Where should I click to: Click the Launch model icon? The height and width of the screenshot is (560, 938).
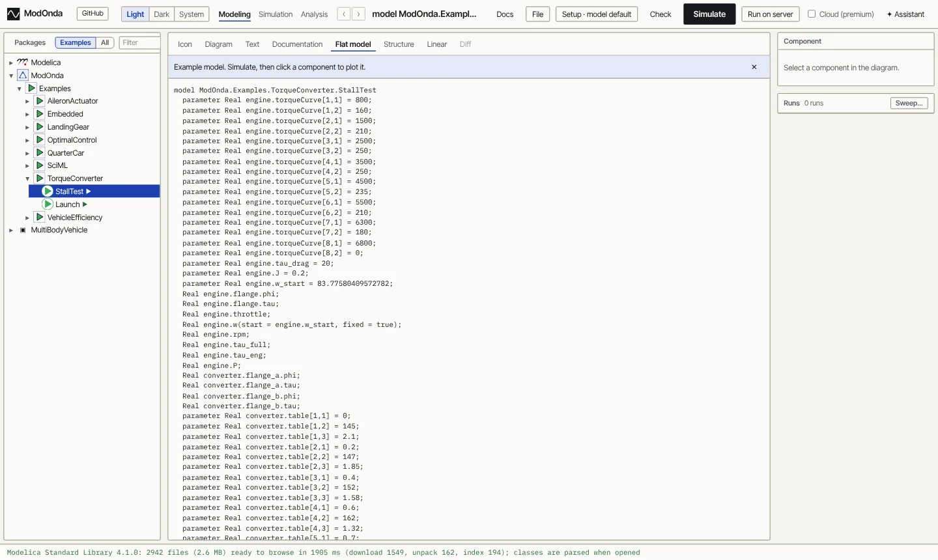point(48,204)
